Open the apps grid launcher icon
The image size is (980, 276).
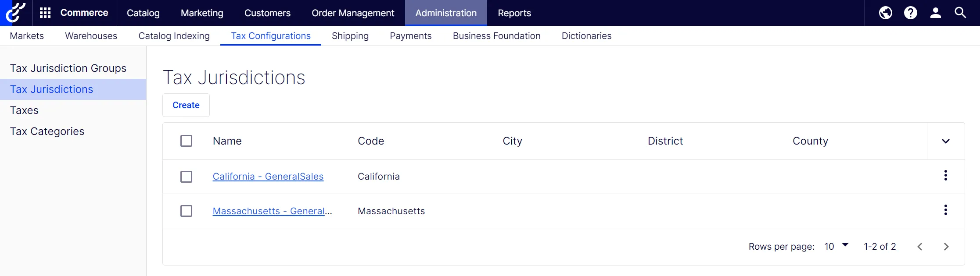(x=45, y=13)
